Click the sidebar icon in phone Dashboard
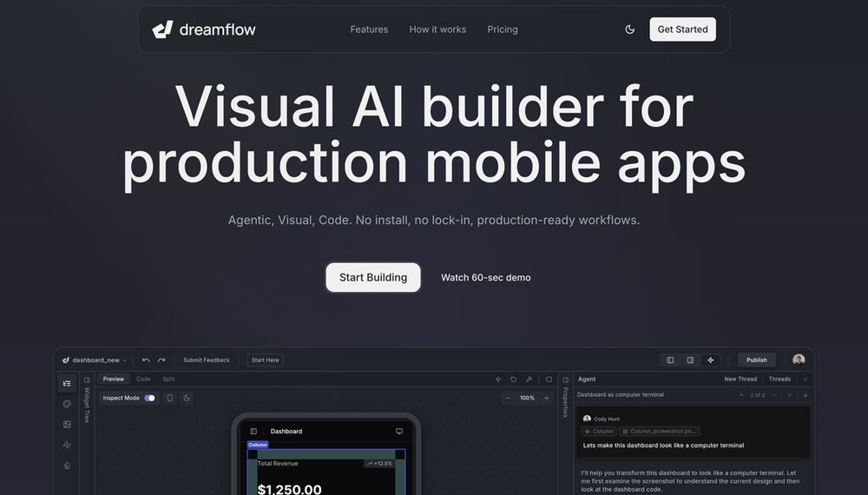This screenshot has height=495, width=868. click(253, 432)
